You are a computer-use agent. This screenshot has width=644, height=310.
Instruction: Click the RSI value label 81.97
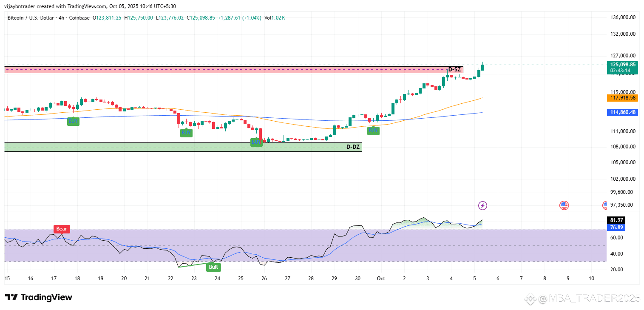click(616, 220)
